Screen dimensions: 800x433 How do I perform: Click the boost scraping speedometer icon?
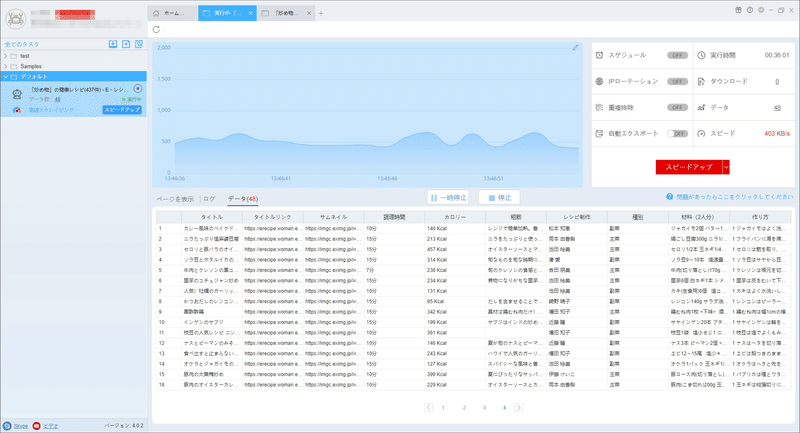click(x=17, y=110)
